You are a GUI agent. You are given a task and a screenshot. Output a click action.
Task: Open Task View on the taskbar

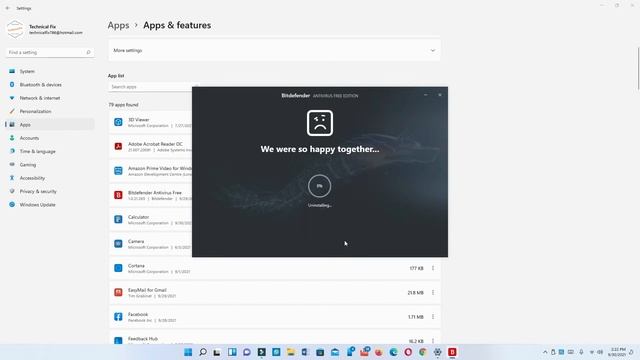click(x=217, y=352)
